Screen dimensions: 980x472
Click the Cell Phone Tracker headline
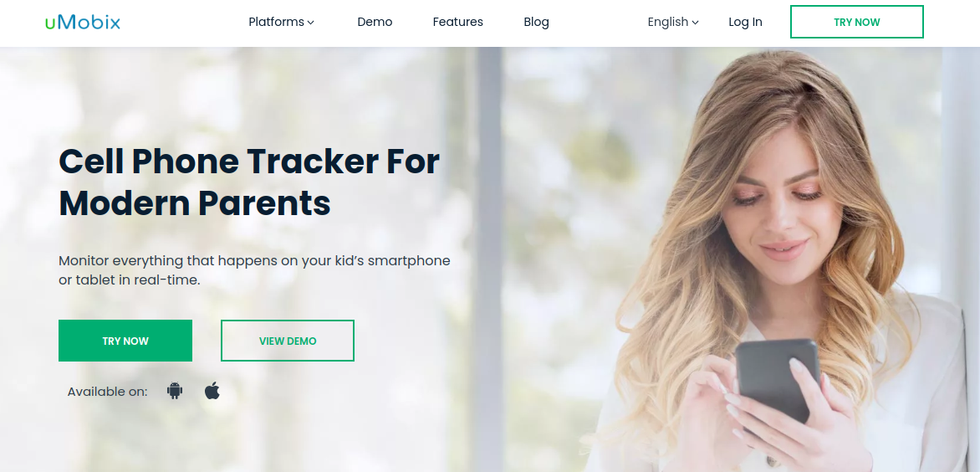(x=249, y=182)
